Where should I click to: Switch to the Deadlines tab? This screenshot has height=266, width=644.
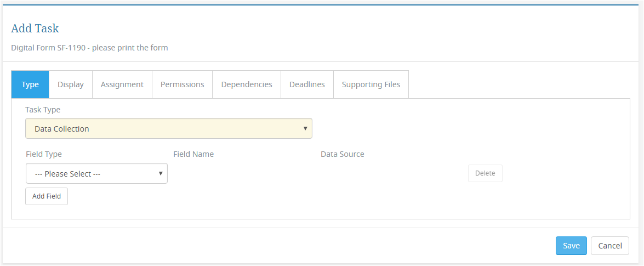tap(307, 84)
